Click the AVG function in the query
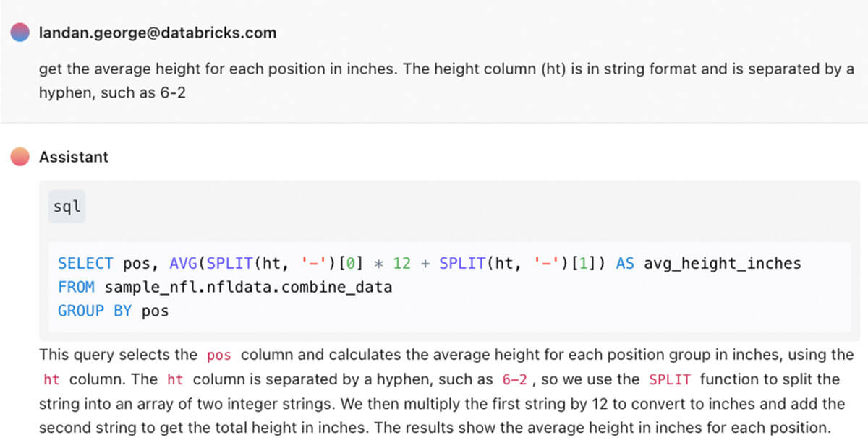This screenshot has height=448, width=868. [x=183, y=264]
